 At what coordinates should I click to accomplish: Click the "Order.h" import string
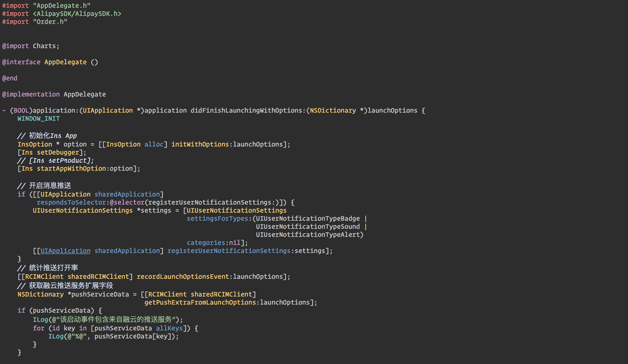(50, 22)
